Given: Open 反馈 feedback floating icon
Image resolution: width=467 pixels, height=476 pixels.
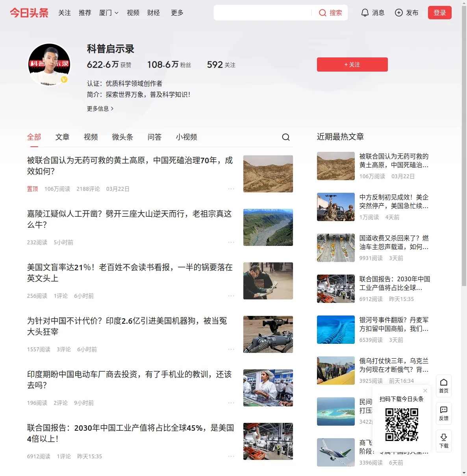Looking at the screenshot, I should pyautogui.click(x=444, y=413).
